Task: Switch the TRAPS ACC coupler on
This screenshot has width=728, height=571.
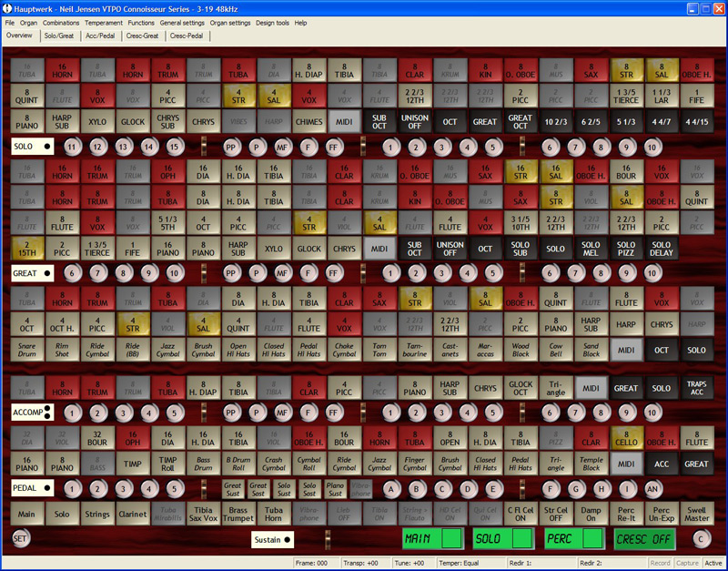Action: coord(696,387)
